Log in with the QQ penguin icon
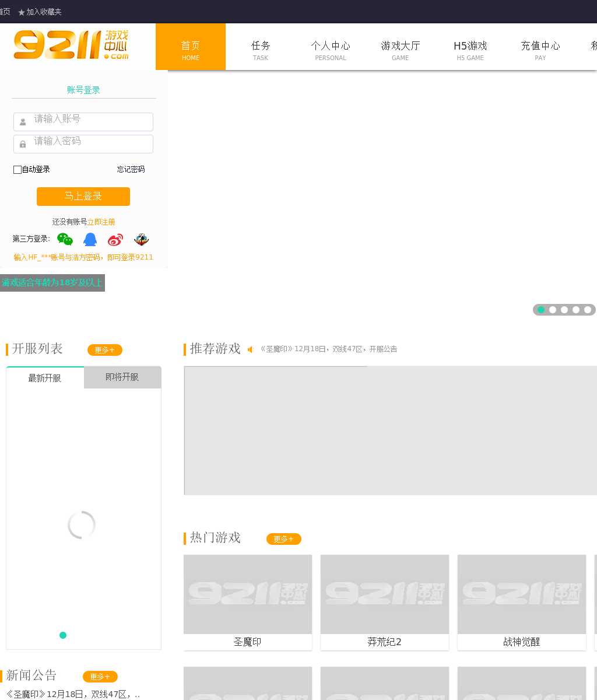 pyautogui.click(x=90, y=240)
